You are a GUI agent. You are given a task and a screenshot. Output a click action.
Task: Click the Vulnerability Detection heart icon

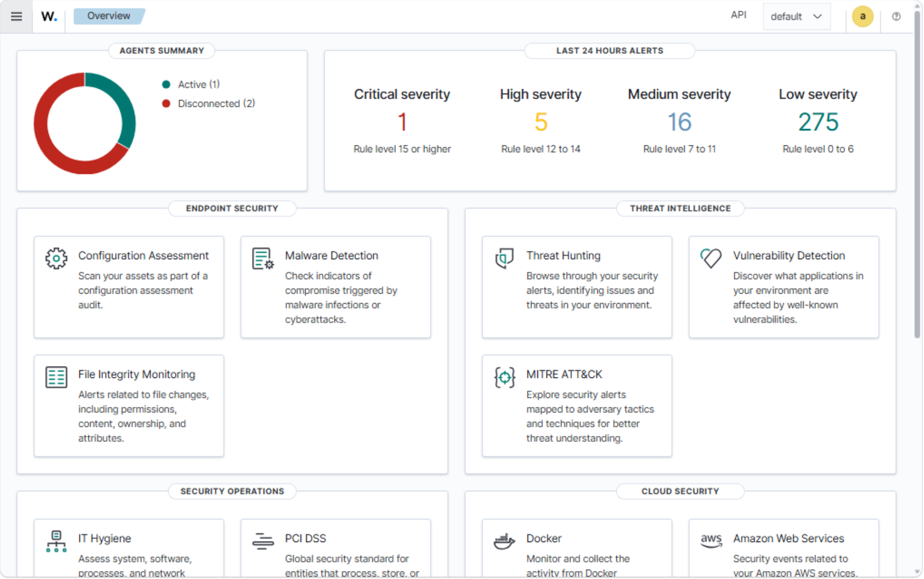[711, 258]
